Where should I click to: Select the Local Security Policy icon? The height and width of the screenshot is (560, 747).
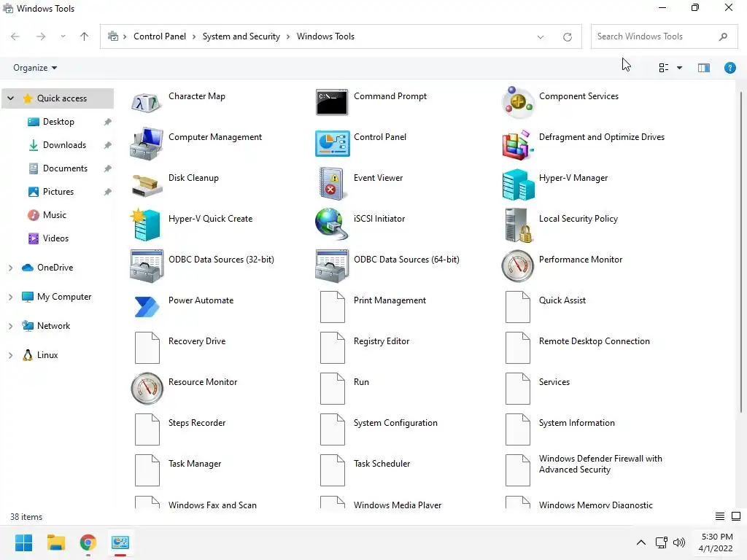coord(518,225)
